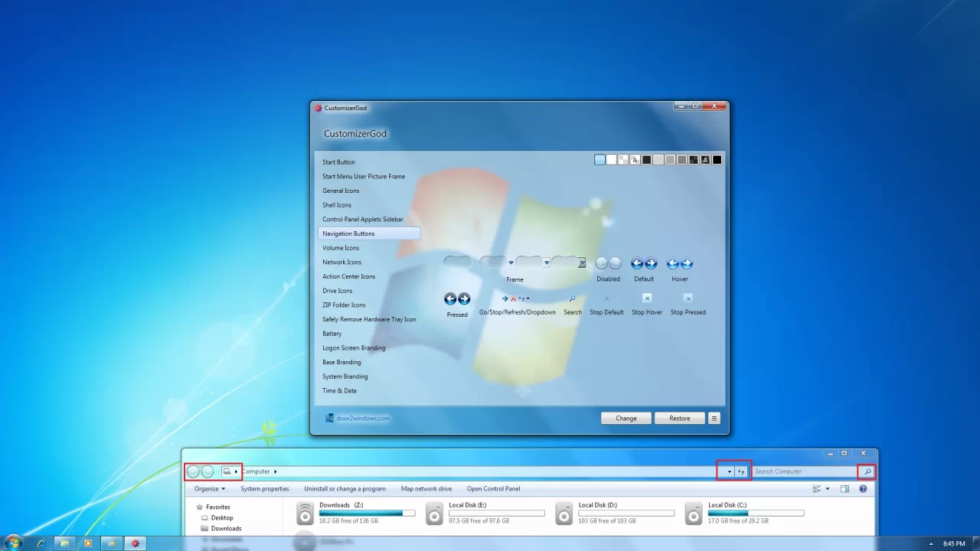Select the checkered transparency background swatch
The width and height of the screenshot is (980, 551).
point(622,159)
